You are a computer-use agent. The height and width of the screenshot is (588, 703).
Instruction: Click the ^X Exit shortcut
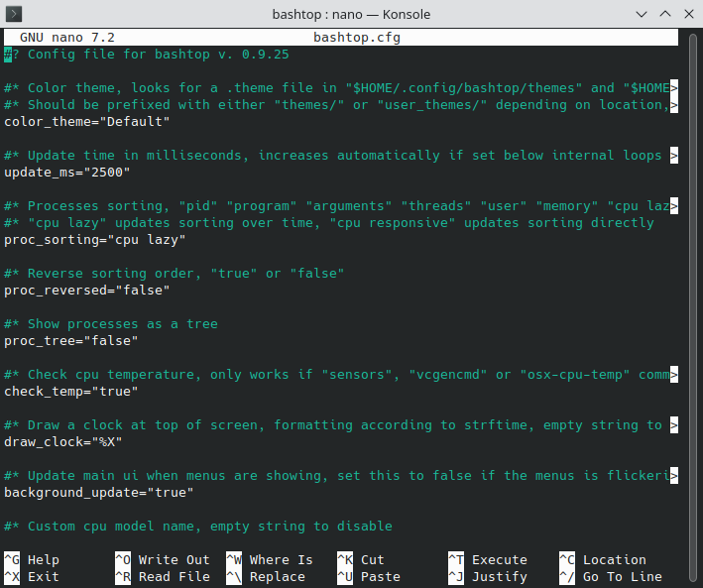pyautogui.click(x=32, y=577)
